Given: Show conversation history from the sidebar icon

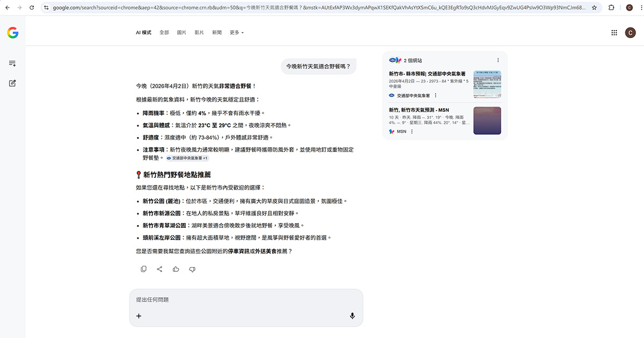Looking at the screenshot, I should point(13,63).
